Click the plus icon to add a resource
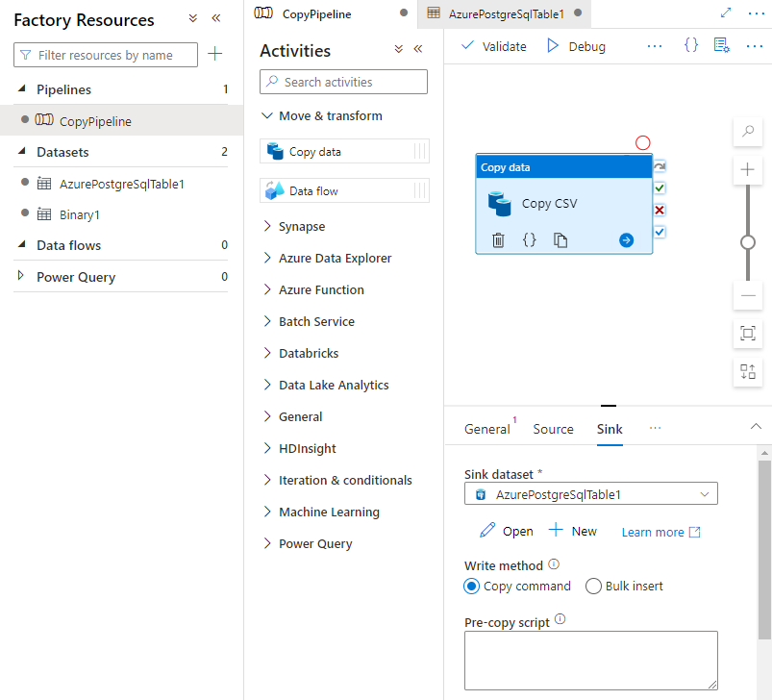 click(215, 55)
